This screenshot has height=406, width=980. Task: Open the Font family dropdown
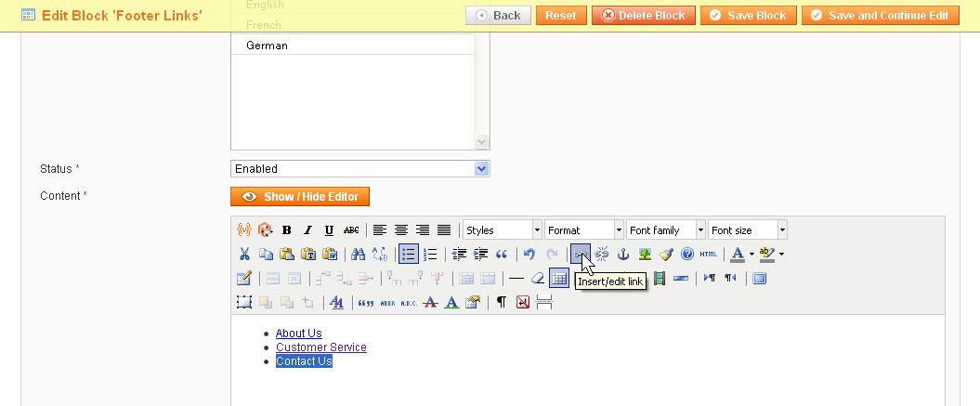coord(666,229)
